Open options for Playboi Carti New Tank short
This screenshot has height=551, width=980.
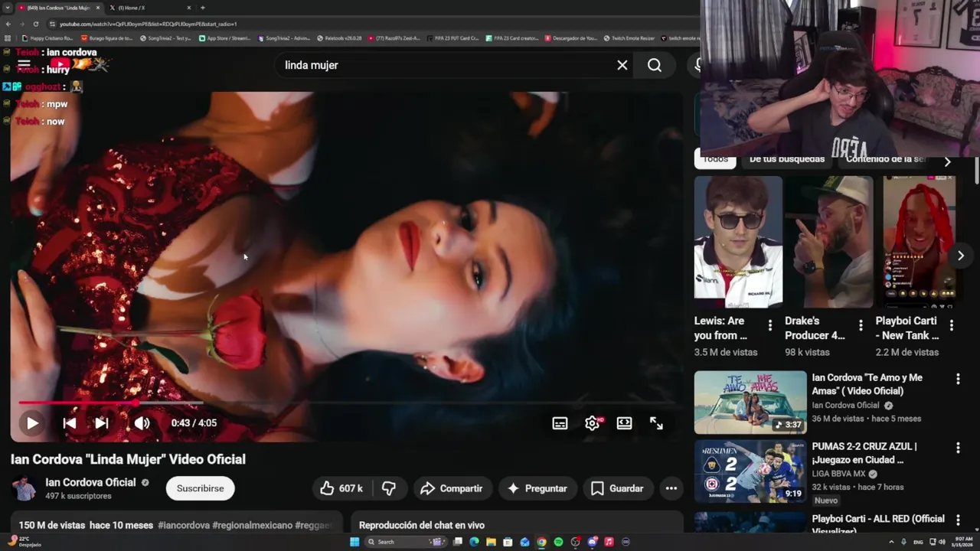tap(952, 325)
